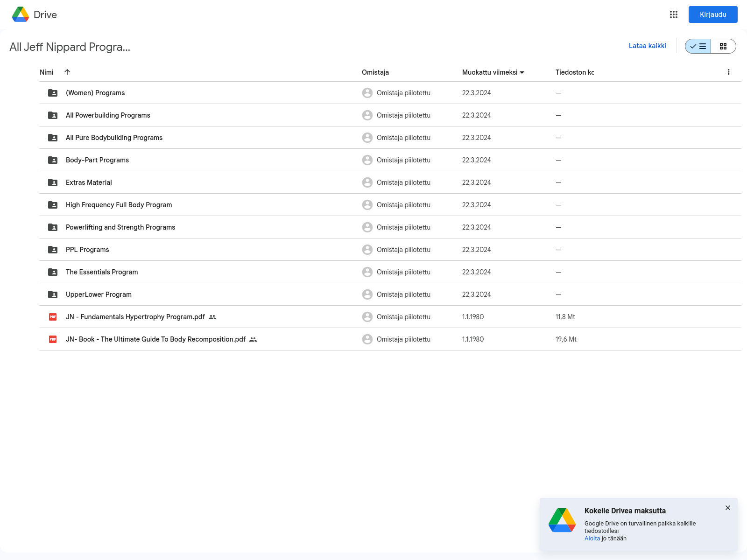Click Lataa kaikki to download all
This screenshot has width=747, height=560.
point(647,46)
